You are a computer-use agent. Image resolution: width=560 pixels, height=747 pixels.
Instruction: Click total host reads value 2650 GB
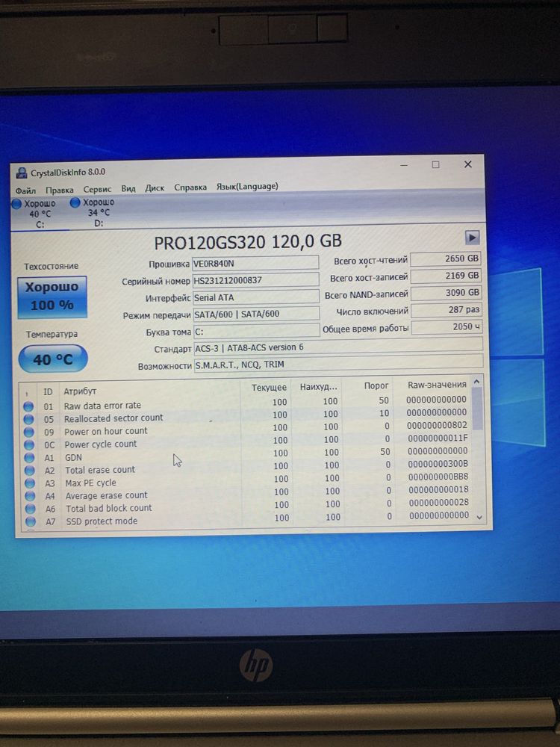445,258
